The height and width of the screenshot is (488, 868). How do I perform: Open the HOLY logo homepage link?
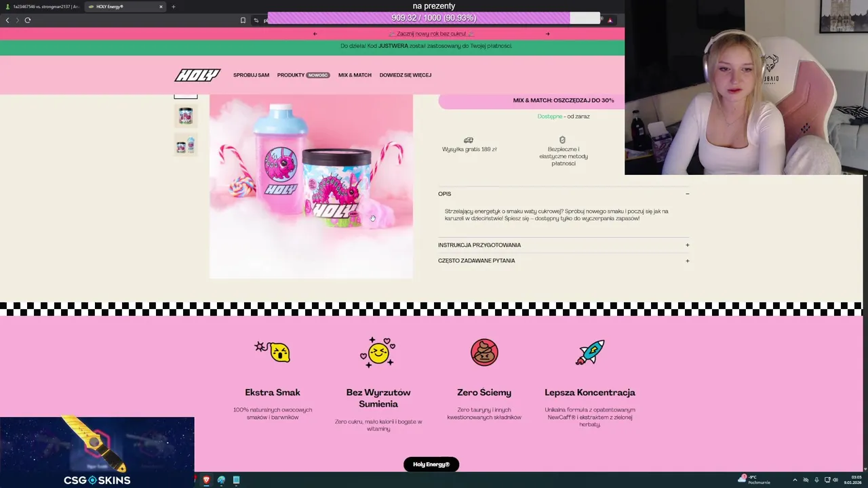point(197,75)
